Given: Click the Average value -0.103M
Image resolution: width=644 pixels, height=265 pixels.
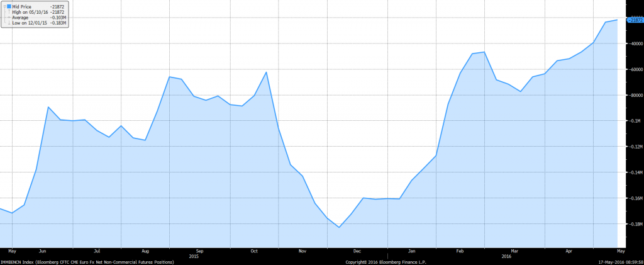Looking at the screenshot, I should pos(58,18).
